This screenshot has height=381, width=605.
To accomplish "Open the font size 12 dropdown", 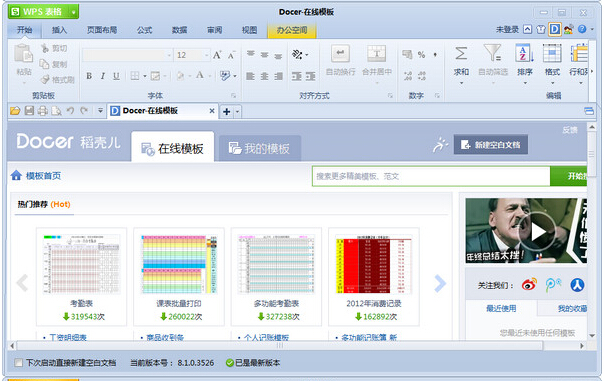I will click(x=207, y=56).
